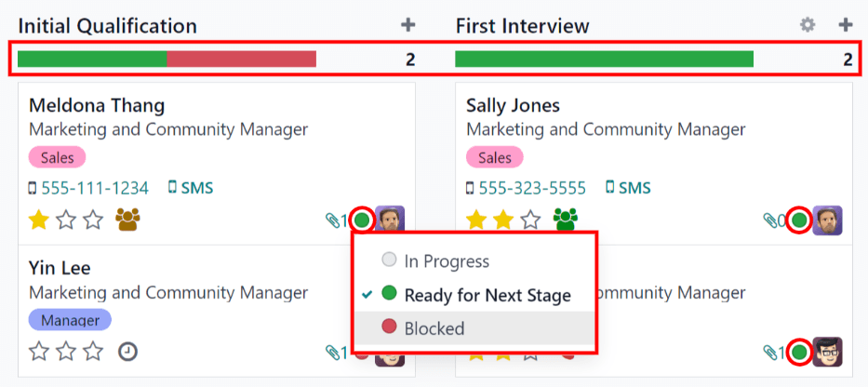Choose Ready for Next Stage status
The width and height of the screenshot is (868, 387).
(487, 296)
